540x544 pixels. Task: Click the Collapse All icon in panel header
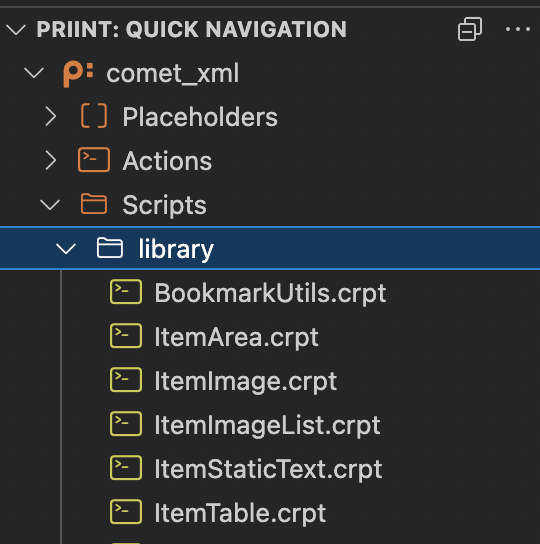[470, 29]
